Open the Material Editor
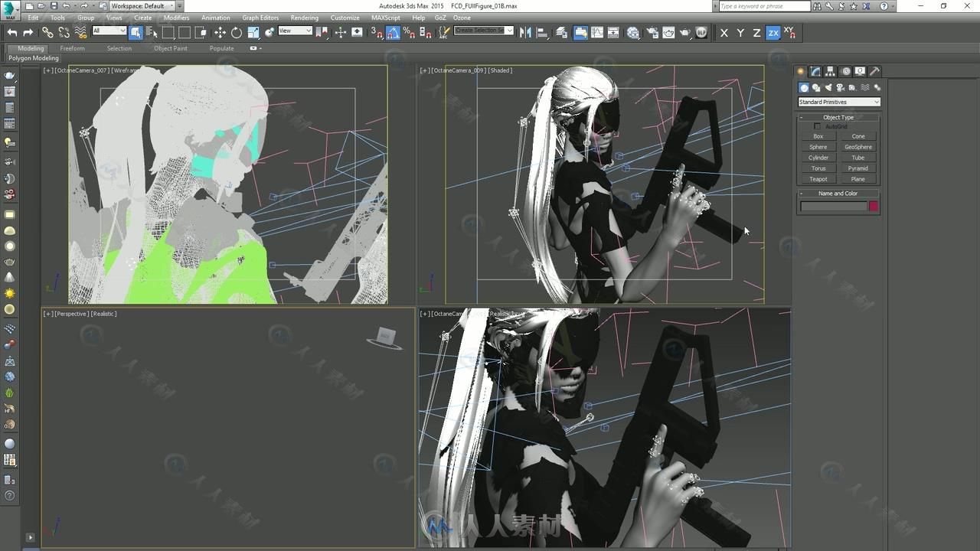Screen dimensions: 980x551 tap(633, 32)
